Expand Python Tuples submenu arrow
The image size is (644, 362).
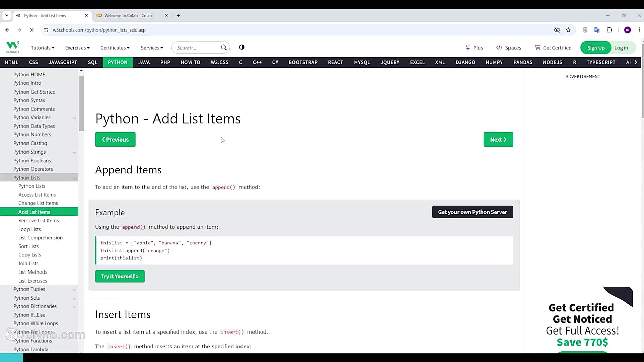[74, 290]
